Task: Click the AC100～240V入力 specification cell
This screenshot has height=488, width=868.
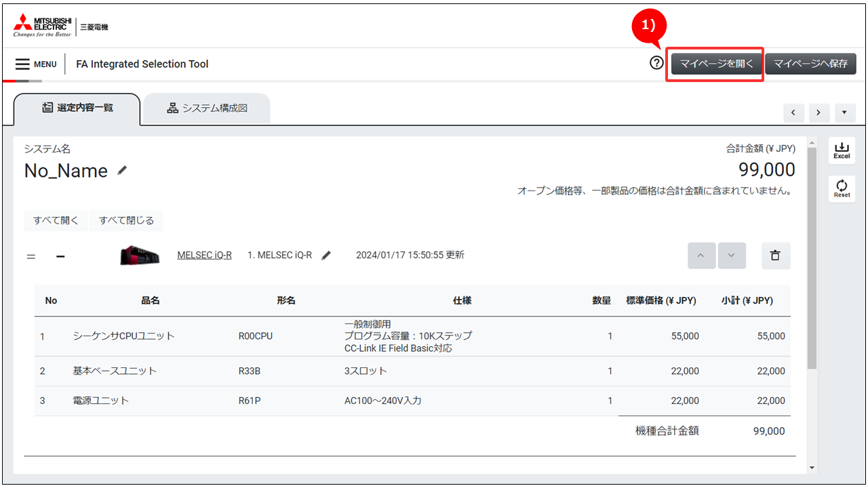Action: pos(383,401)
